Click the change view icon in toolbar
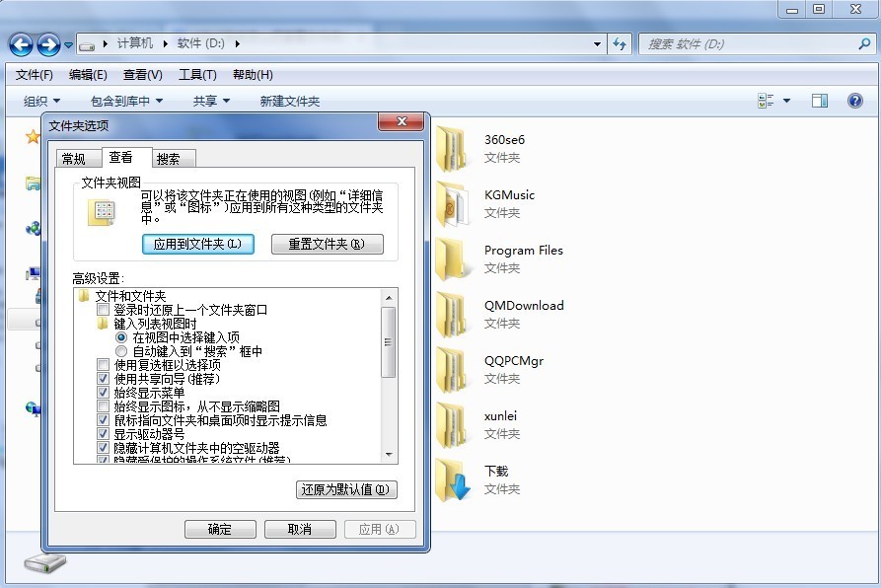Image resolution: width=881 pixels, height=588 pixels. pos(766,101)
